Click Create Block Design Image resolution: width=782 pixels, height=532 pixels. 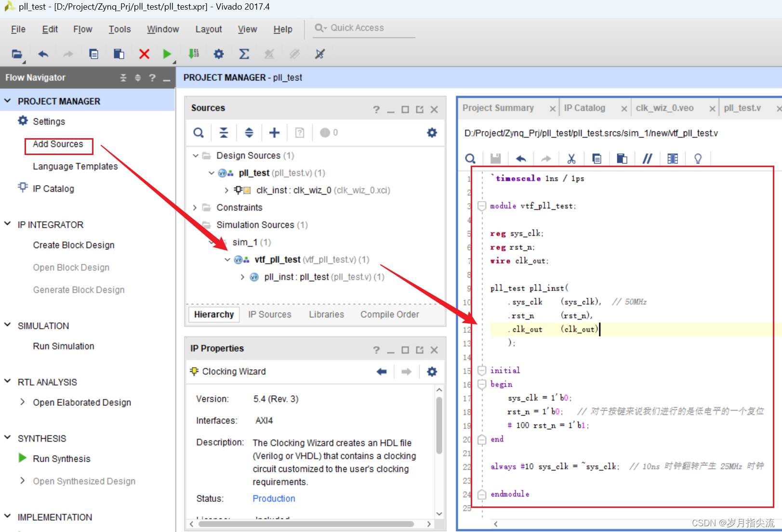tap(74, 245)
